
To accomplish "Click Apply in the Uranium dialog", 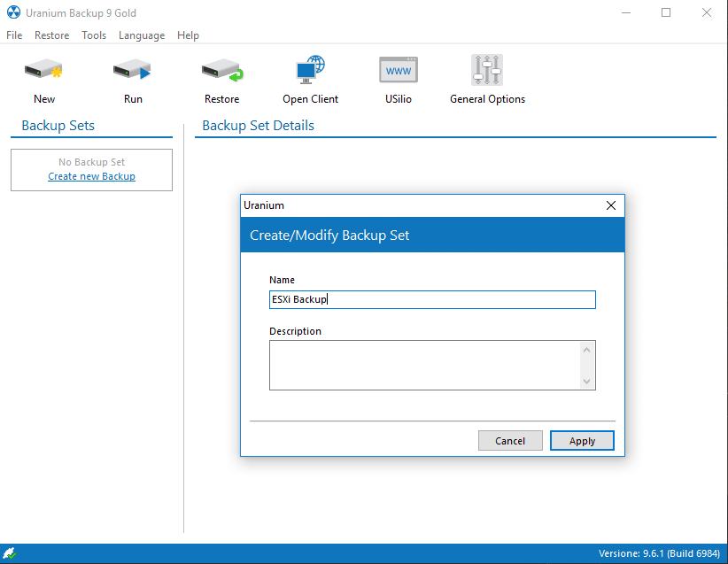I will click(582, 441).
